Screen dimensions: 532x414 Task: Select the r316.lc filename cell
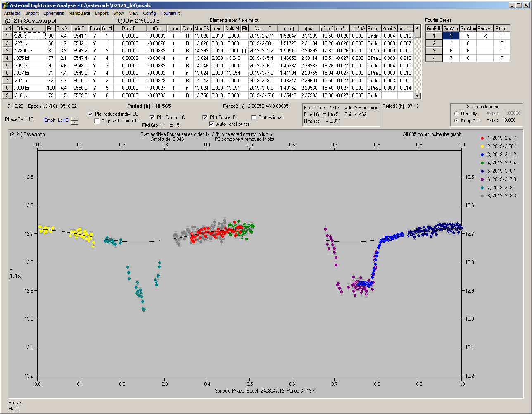(x=29, y=95)
